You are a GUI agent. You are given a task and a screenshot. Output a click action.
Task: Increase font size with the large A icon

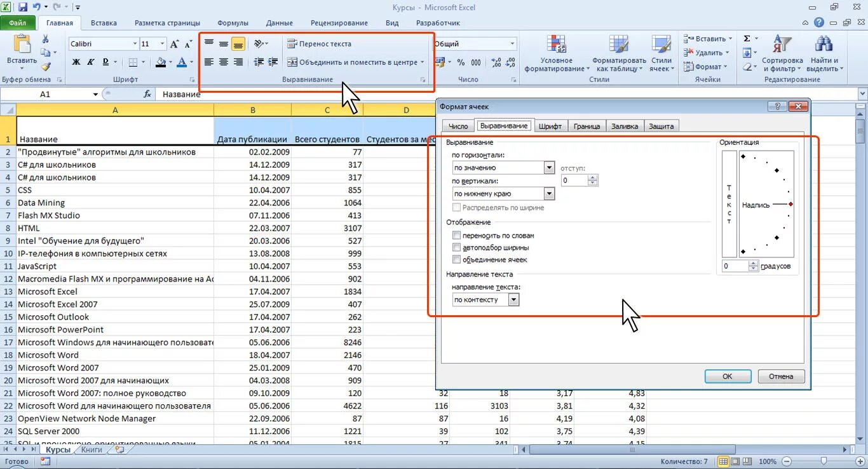coord(175,44)
